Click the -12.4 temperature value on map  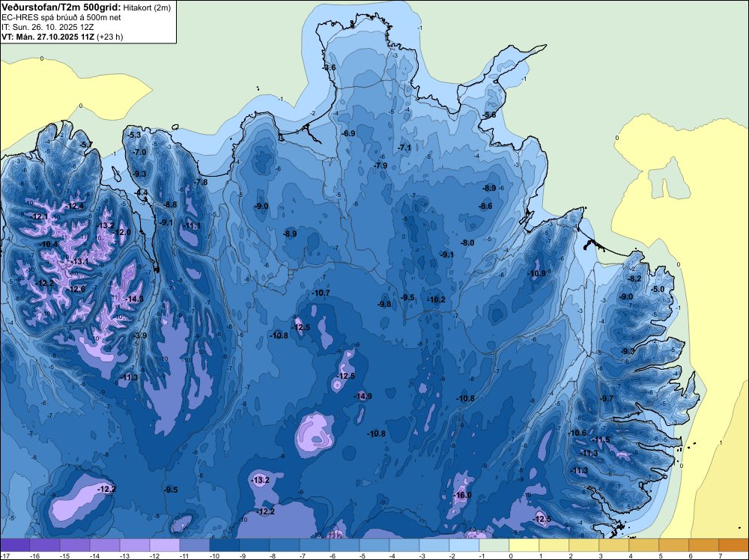[76, 206]
